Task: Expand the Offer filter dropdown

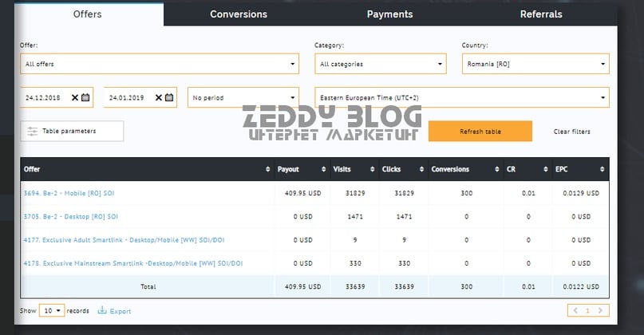Action: coord(160,64)
